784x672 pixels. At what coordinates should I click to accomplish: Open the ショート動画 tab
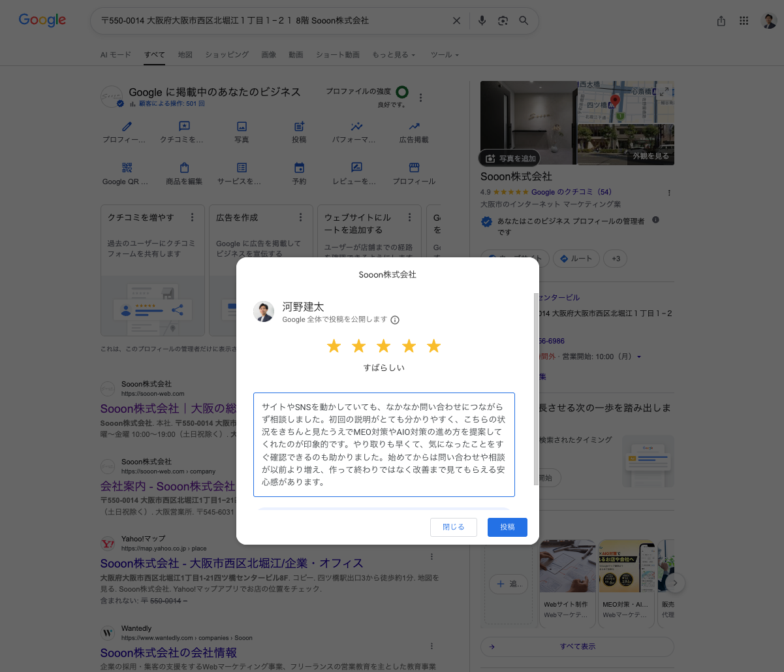pyautogui.click(x=337, y=55)
